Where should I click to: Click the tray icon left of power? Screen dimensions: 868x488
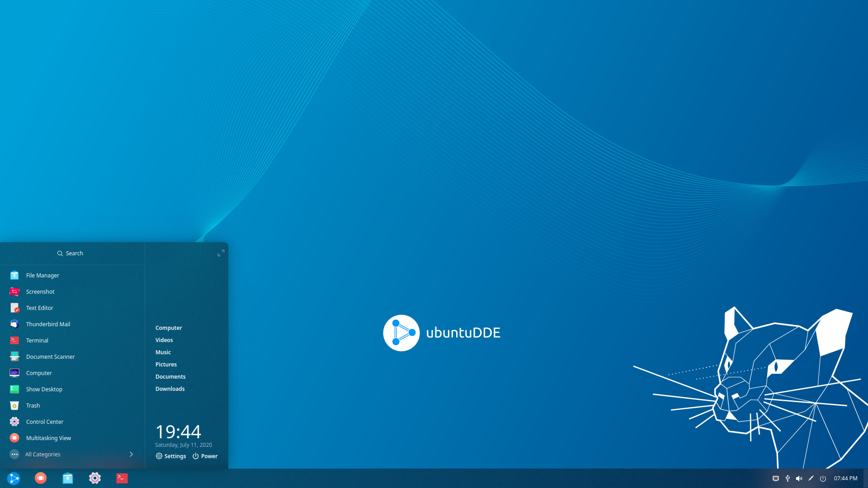click(811, 479)
